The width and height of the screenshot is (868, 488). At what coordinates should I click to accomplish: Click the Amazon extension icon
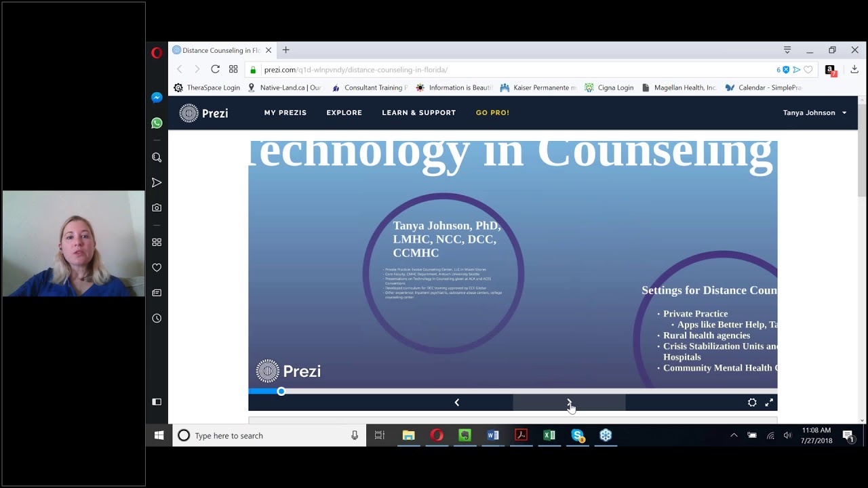830,70
